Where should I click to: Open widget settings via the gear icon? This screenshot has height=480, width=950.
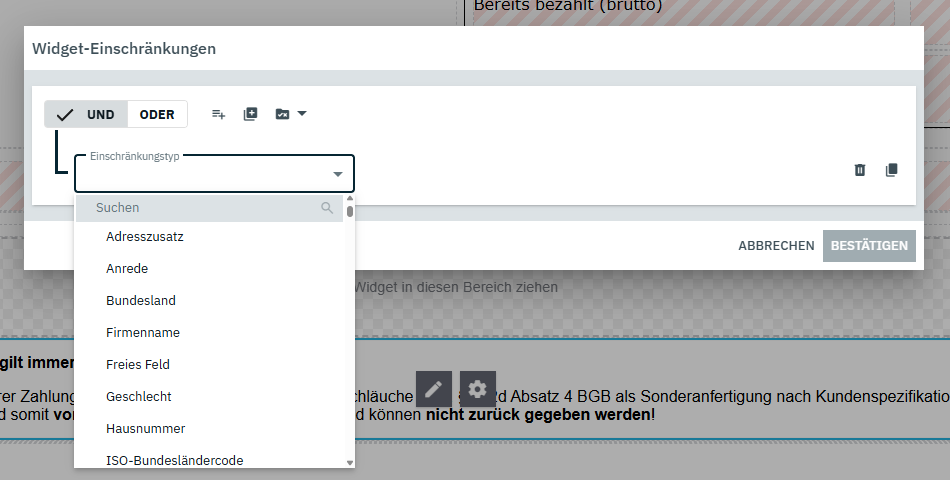tap(477, 388)
